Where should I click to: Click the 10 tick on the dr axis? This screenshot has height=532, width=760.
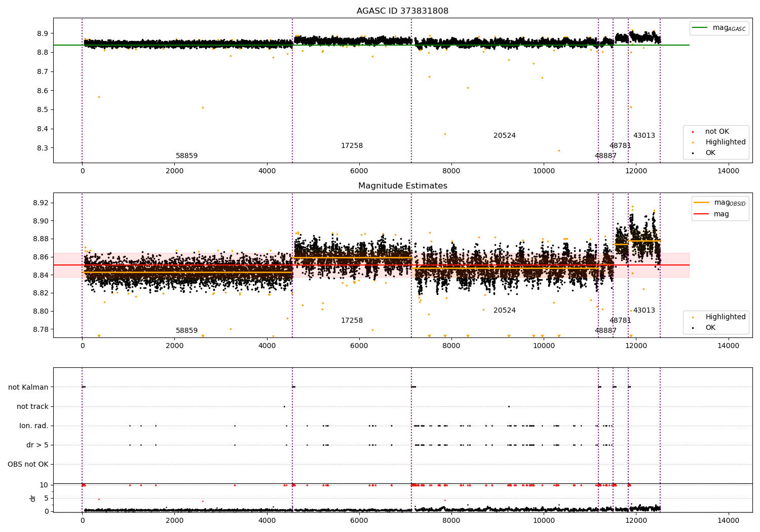point(44,485)
